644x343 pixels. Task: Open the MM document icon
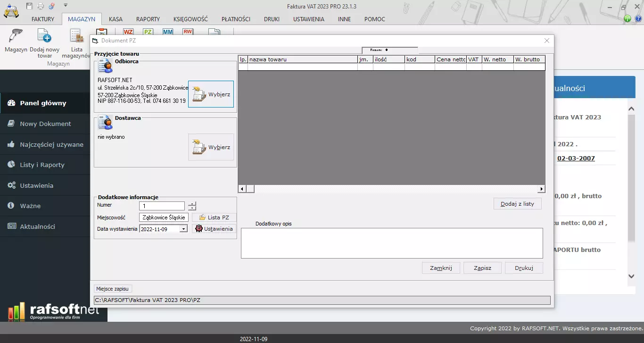[167, 31]
